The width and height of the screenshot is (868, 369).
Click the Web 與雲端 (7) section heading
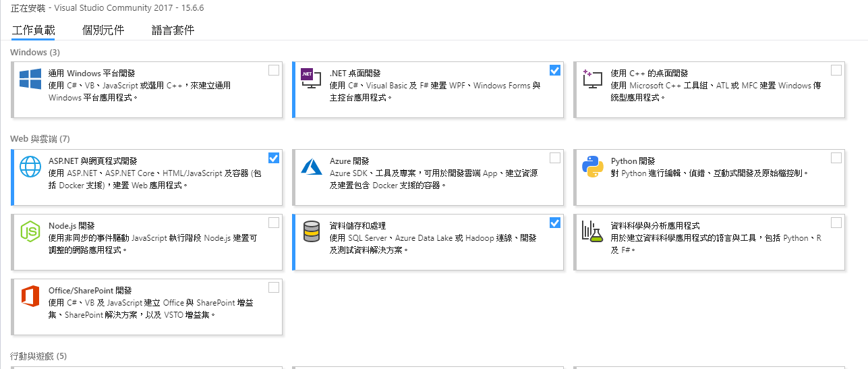[40, 139]
